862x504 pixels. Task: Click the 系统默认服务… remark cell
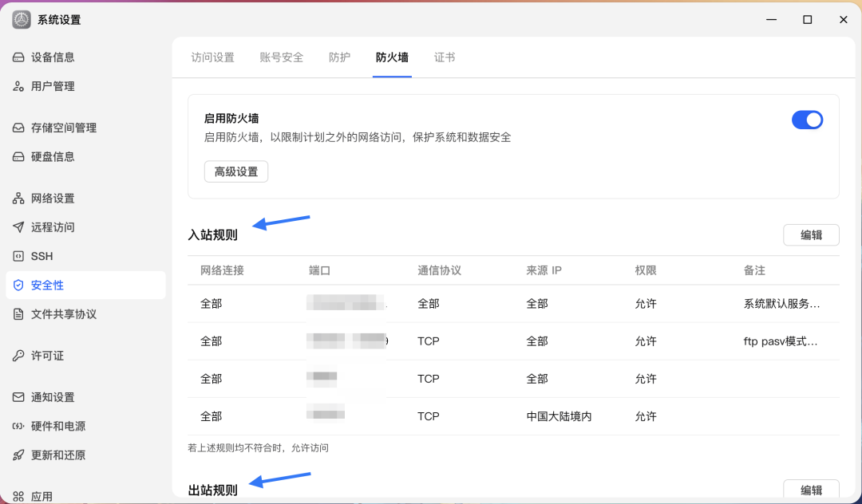tap(781, 304)
